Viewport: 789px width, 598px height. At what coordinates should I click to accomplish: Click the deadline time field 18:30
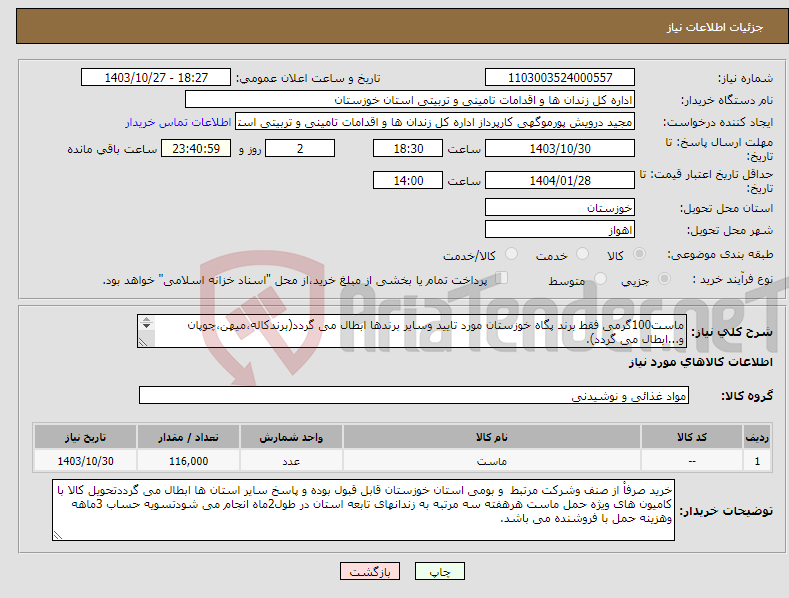(408, 148)
